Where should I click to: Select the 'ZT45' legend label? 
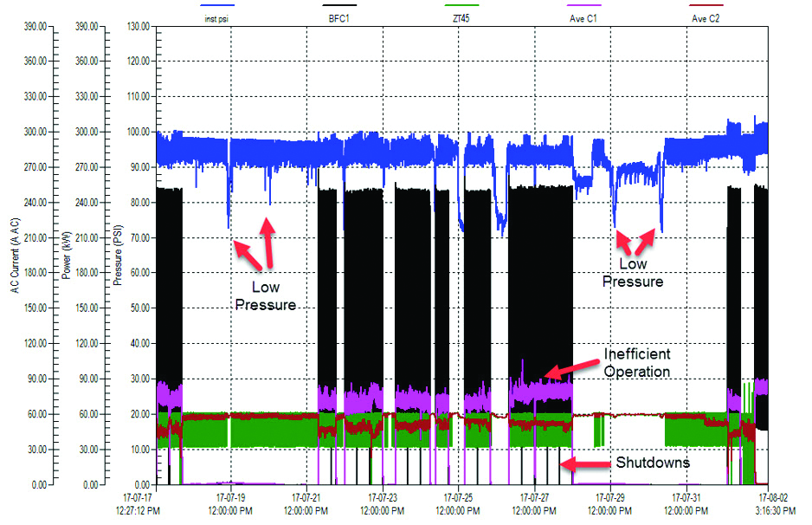tap(461, 19)
